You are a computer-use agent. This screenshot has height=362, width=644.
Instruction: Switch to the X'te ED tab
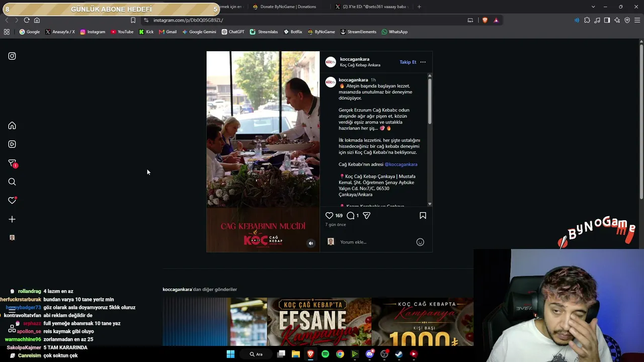373,7
